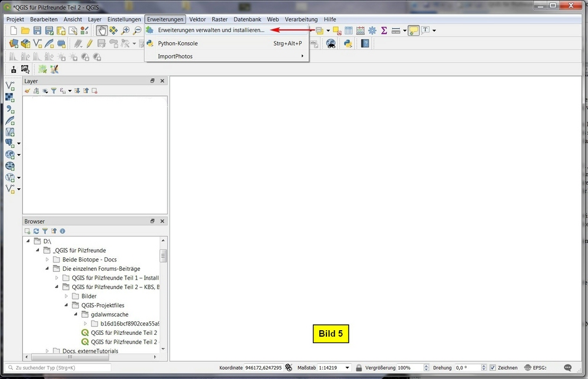Click the Zoom In magnifier tool
The height and width of the screenshot is (379, 588).
pyautogui.click(x=125, y=31)
